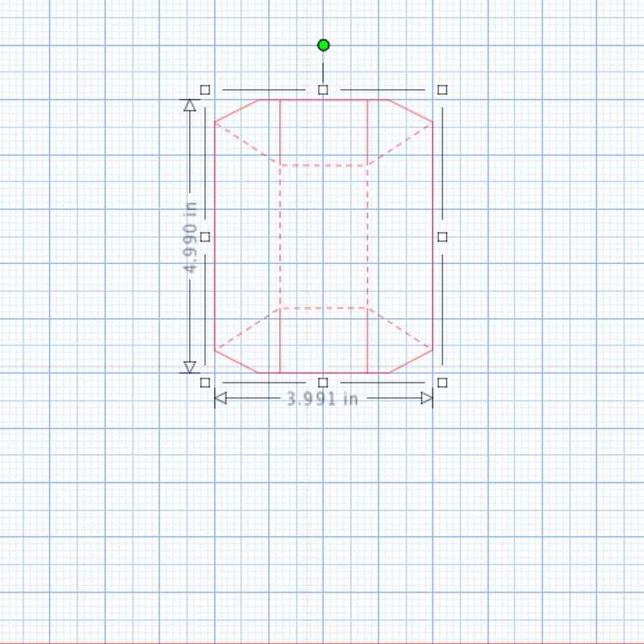
Task: Click the green rotation handle
Action: pyautogui.click(x=324, y=45)
